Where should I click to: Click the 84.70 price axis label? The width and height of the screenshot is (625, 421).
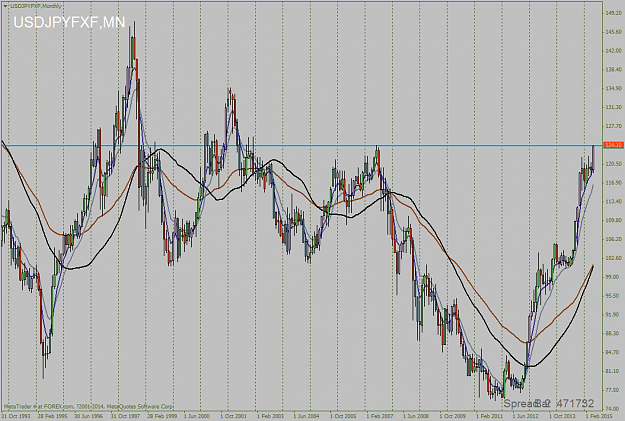[x=614, y=352]
